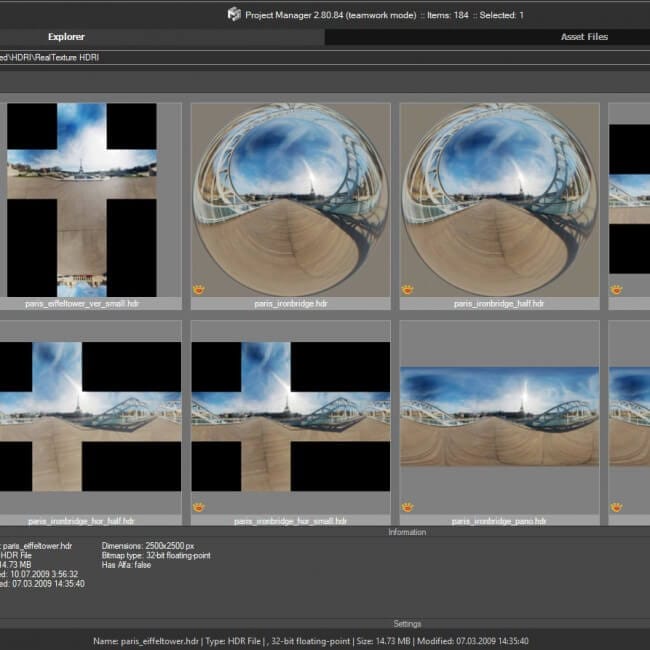
Task: Click the 'Size: 14.73 MB' status bar entry
Action: point(383,641)
